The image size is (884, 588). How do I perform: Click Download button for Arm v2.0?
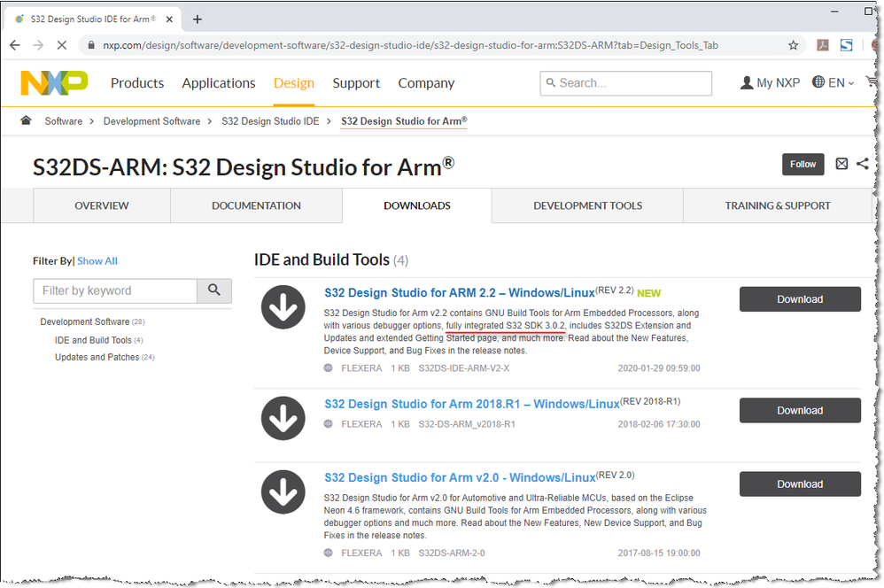pos(800,484)
